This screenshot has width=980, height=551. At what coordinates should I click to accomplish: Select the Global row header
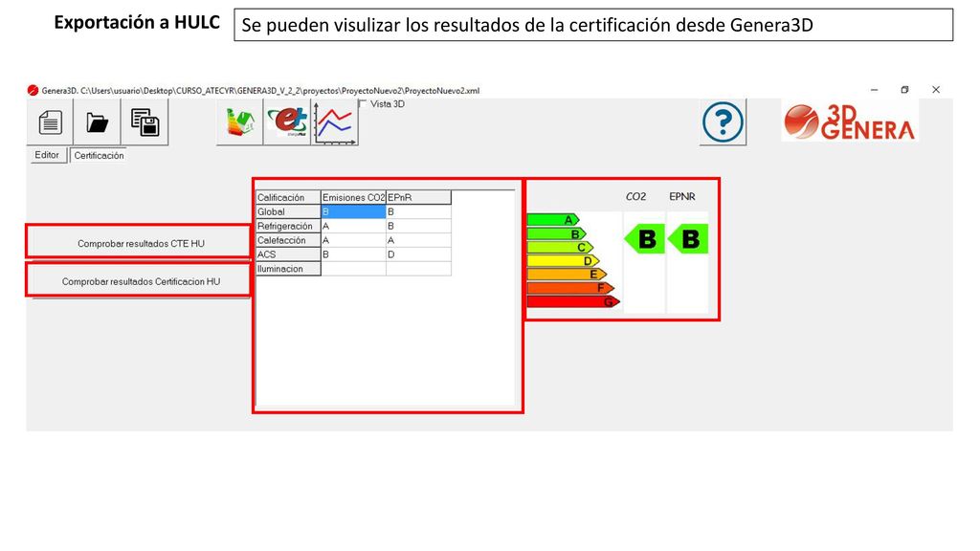tap(288, 211)
